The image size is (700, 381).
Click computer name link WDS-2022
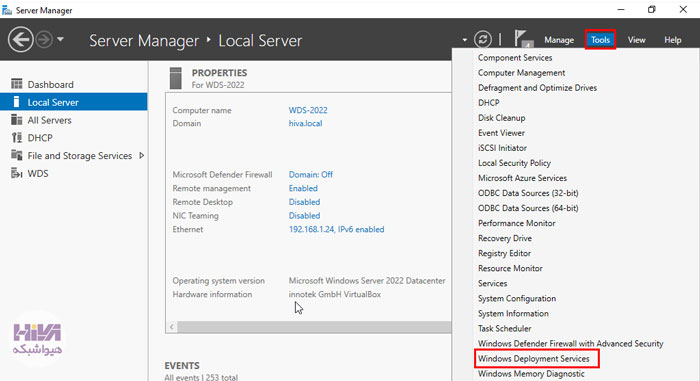pyautogui.click(x=308, y=110)
